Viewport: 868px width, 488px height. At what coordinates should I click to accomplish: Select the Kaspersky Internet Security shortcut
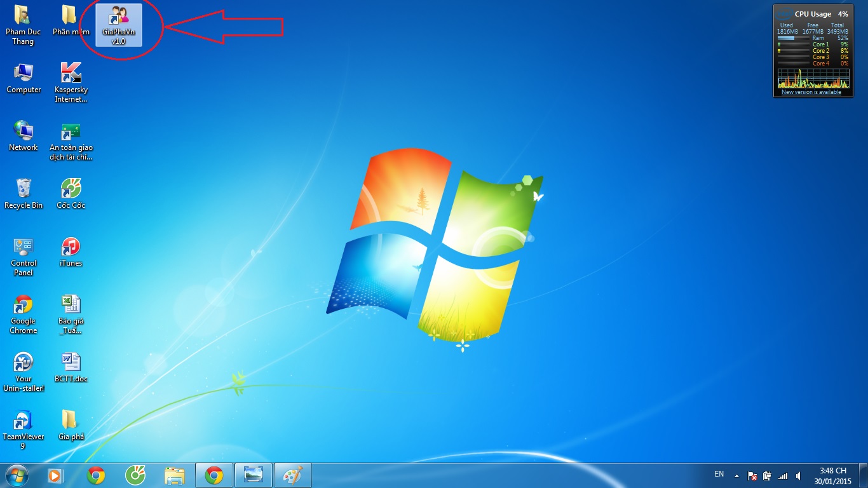click(x=71, y=83)
